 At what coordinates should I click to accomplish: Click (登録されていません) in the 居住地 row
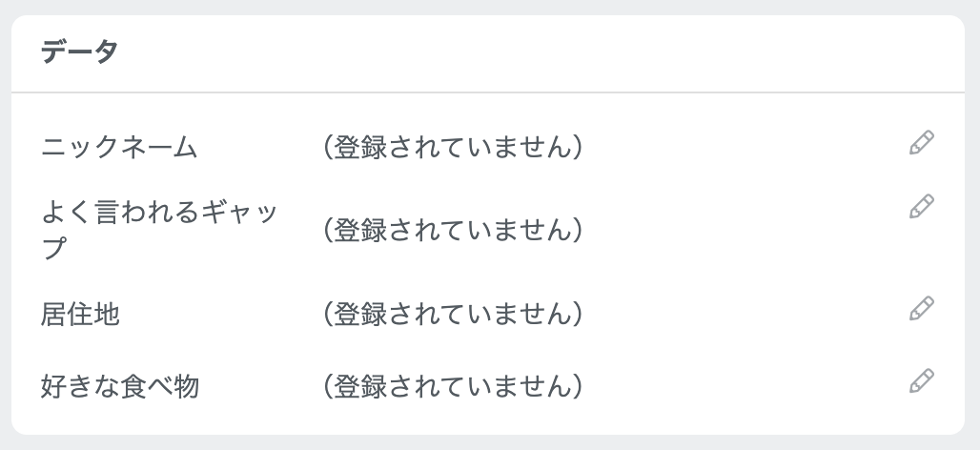(x=453, y=314)
